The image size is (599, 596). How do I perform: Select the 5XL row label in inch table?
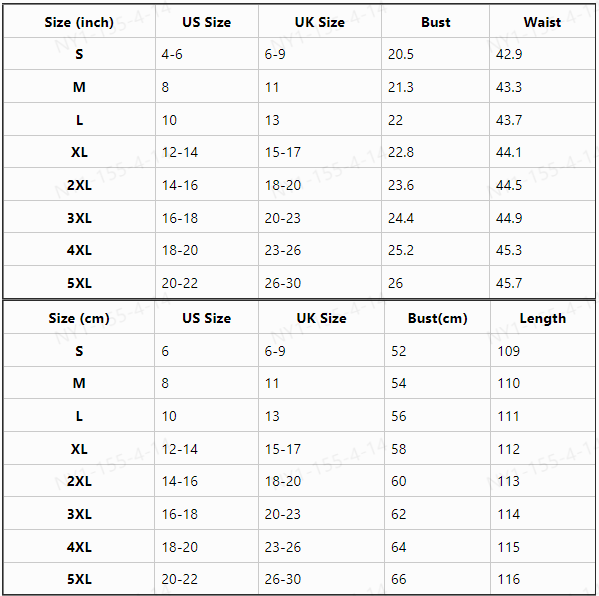(79, 283)
